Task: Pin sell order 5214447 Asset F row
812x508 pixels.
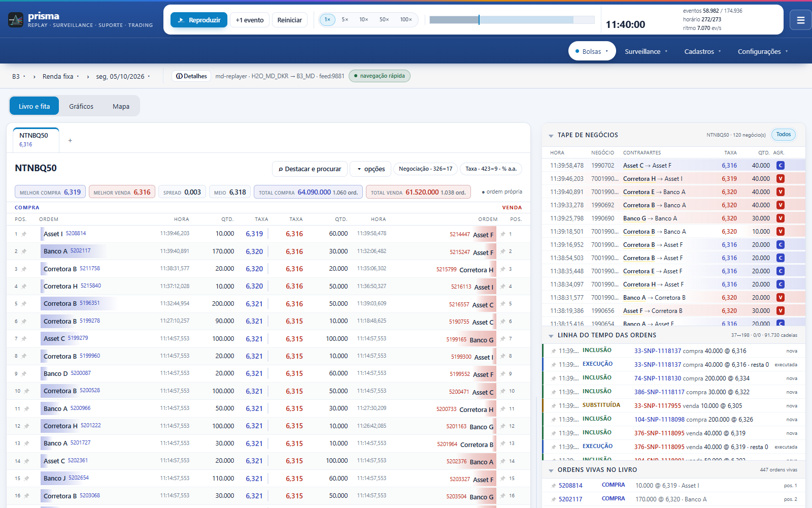Action: 503,234
